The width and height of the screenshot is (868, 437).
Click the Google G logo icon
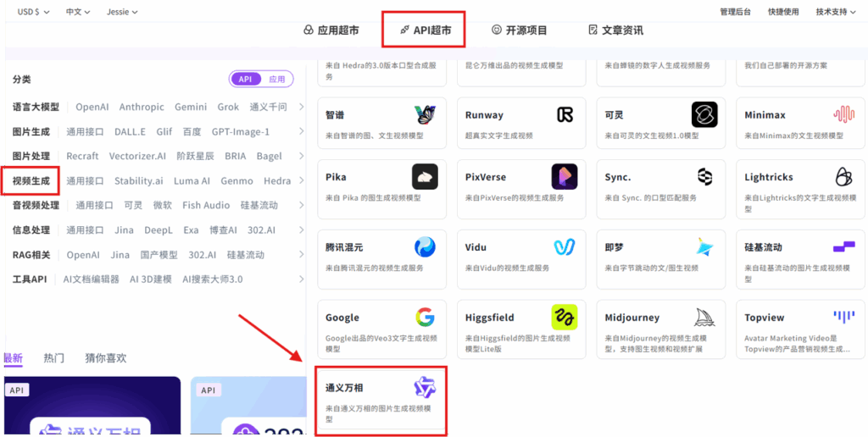point(426,318)
